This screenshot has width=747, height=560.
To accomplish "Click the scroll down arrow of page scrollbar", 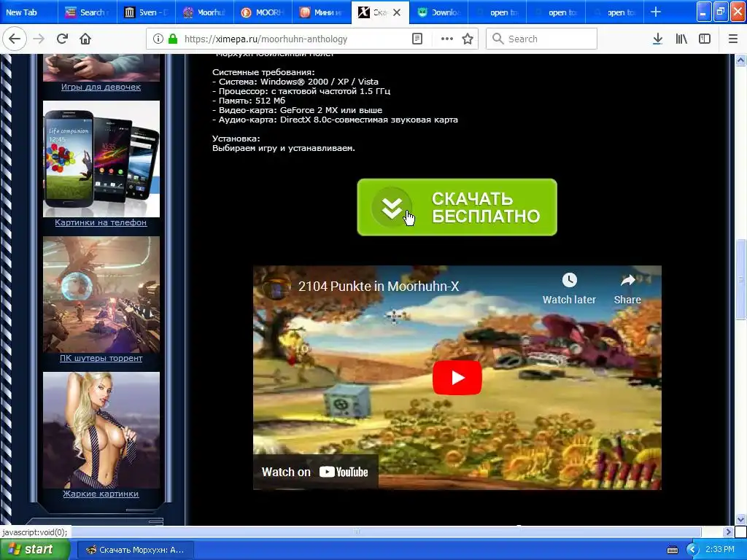I will click(x=740, y=519).
